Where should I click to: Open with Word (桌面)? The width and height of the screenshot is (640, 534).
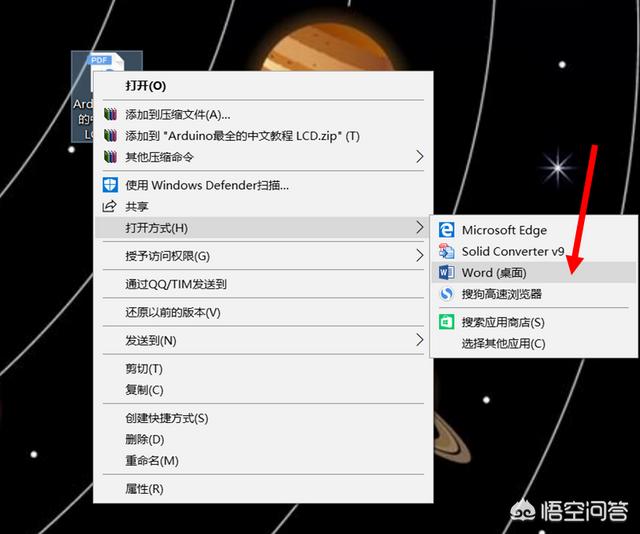534,272
